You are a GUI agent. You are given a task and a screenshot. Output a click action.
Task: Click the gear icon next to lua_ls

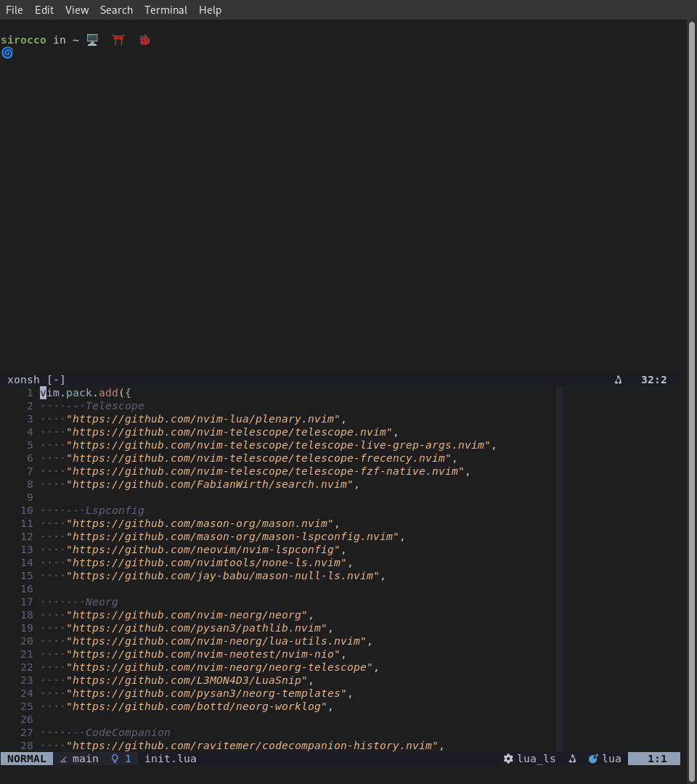coord(508,759)
